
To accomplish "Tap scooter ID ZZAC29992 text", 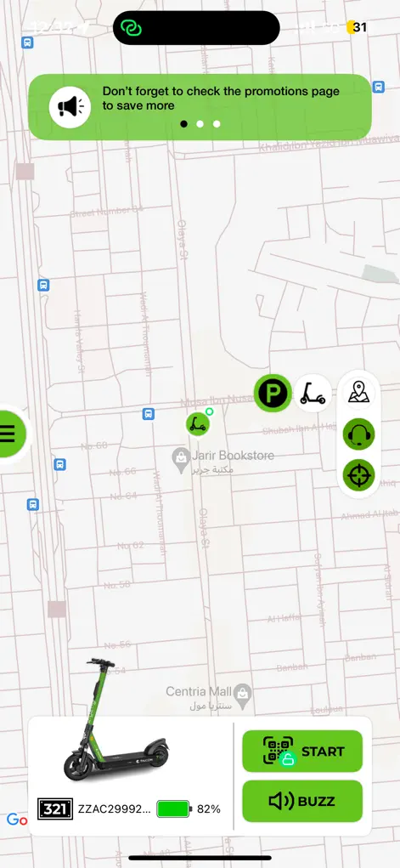I will (114, 809).
